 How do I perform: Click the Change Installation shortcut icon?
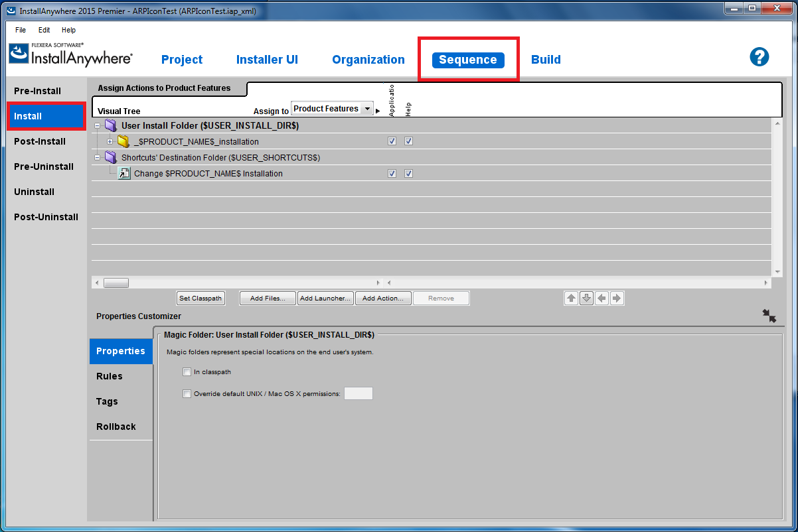point(124,173)
